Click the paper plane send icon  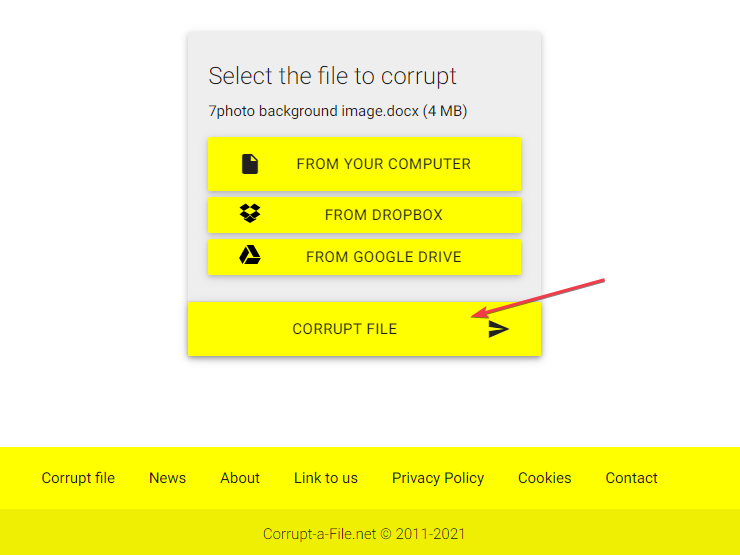[499, 329]
